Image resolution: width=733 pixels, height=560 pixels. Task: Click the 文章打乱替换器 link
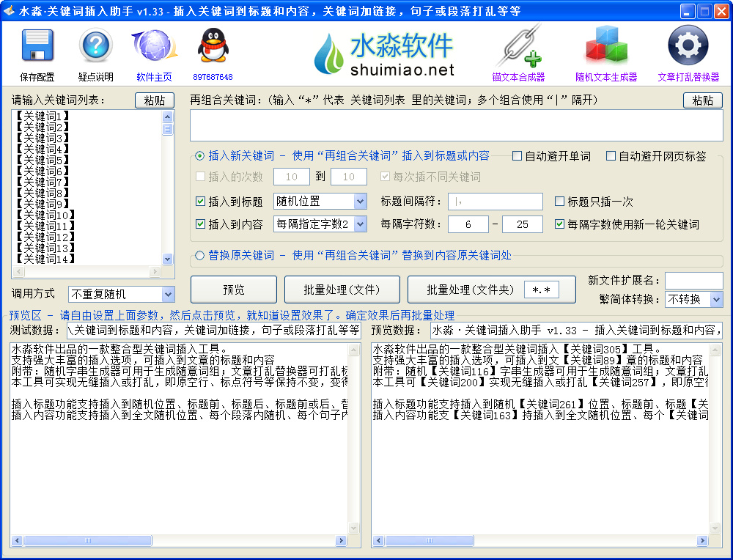coord(688,77)
